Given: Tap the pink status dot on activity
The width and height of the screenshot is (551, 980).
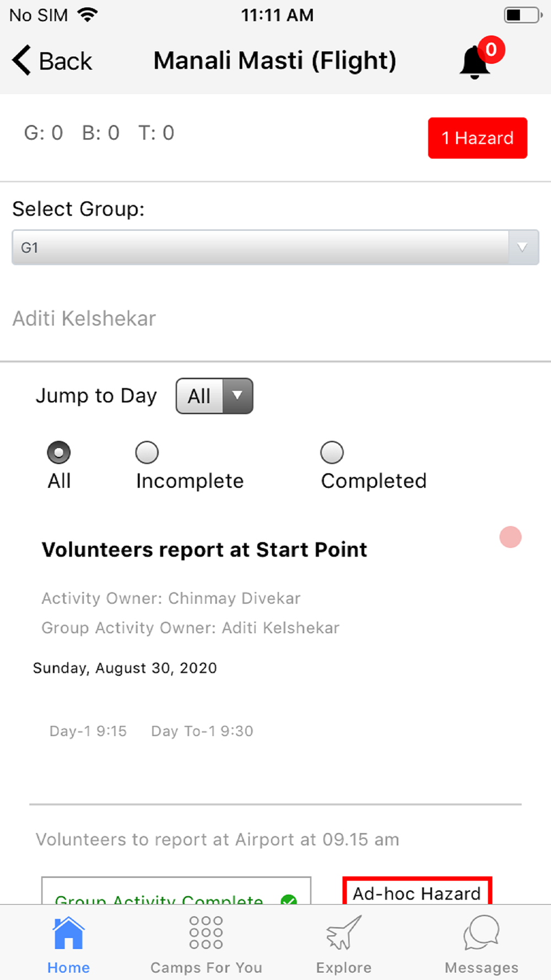Looking at the screenshot, I should tap(510, 537).
